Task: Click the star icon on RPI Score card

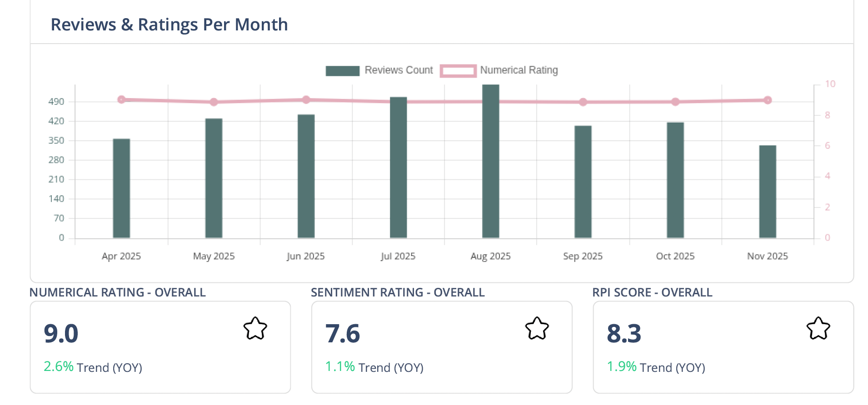Action: coord(818,328)
